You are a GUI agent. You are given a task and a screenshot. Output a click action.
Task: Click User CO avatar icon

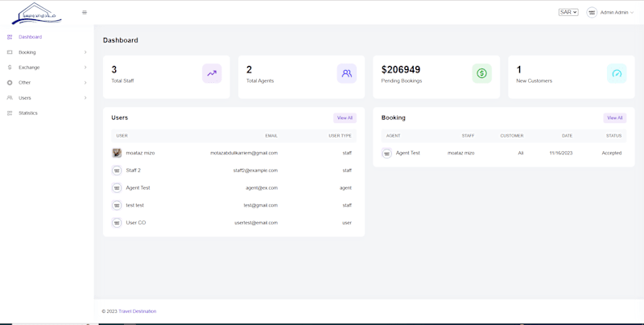pyautogui.click(x=117, y=223)
